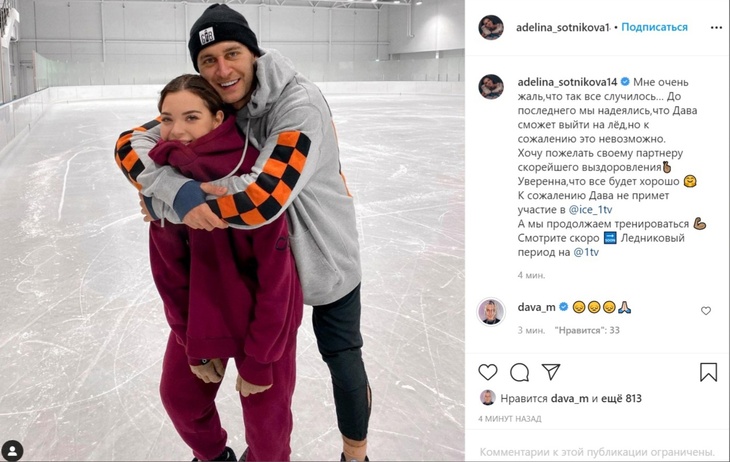Open @1tv mention link
Image resolution: width=730 pixels, height=462 pixels.
click(x=586, y=252)
